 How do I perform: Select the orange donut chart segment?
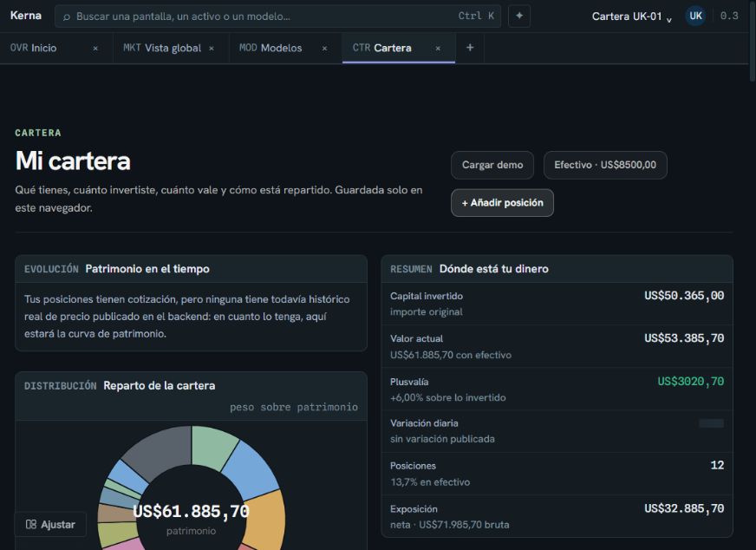264,519
